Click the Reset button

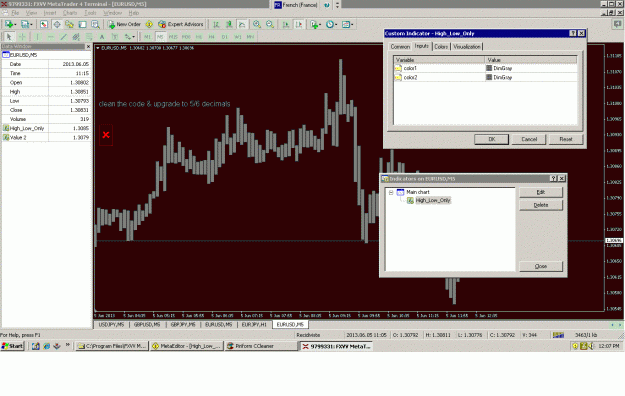pos(566,139)
